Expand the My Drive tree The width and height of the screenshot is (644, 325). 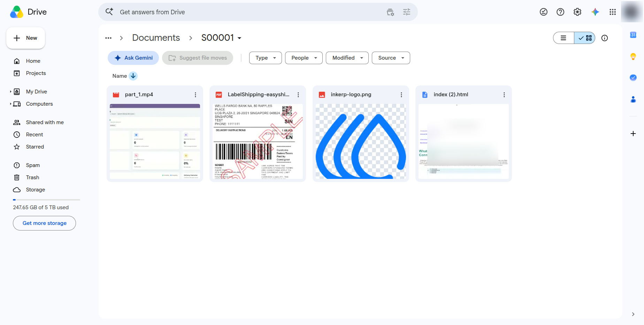tap(10, 92)
